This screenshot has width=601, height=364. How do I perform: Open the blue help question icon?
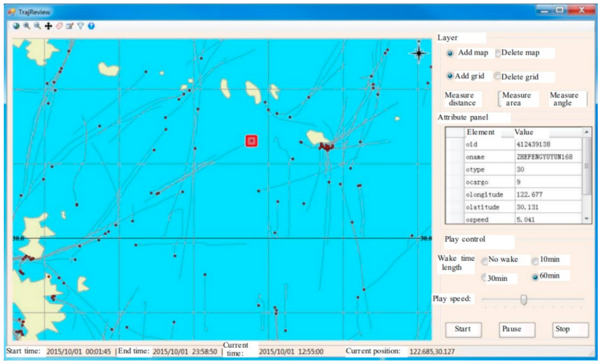91,26
